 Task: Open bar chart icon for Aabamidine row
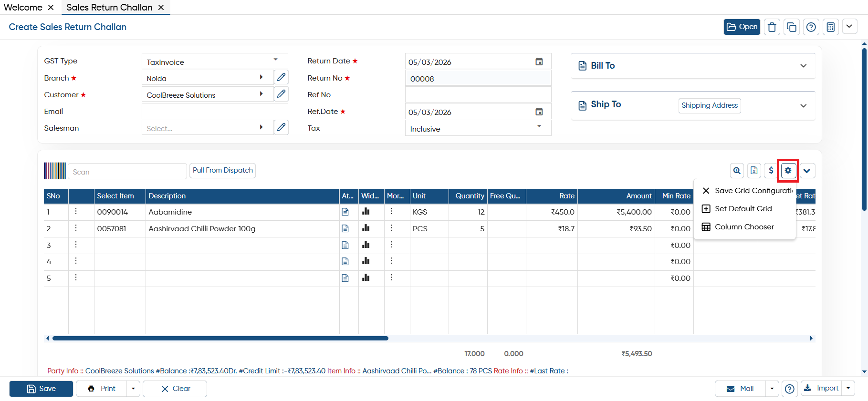[x=366, y=211]
